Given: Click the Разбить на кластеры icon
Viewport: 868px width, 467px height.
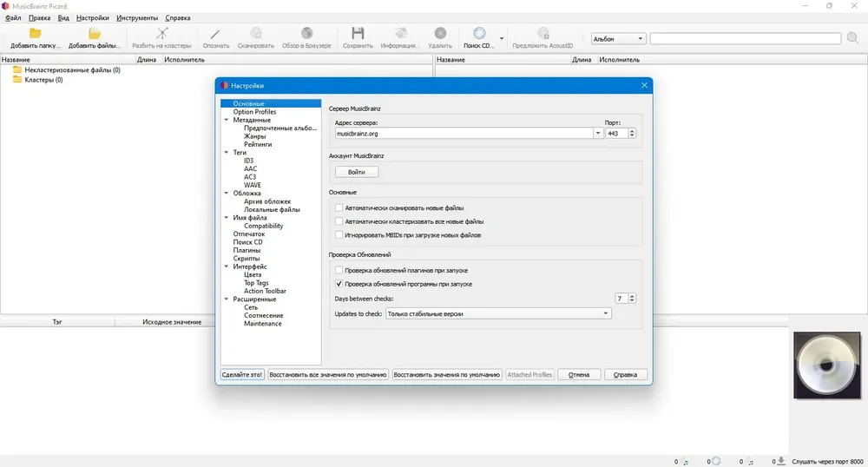Looking at the screenshot, I should pos(161,34).
